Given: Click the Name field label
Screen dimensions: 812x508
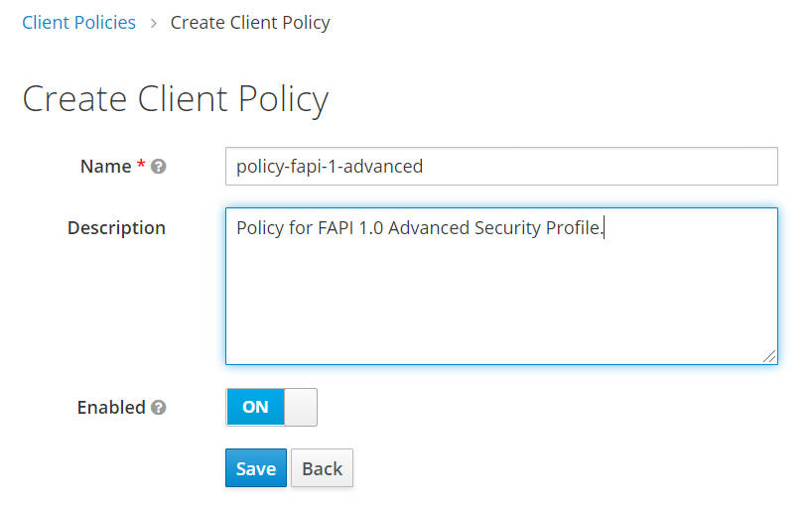Looking at the screenshot, I should click(x=105, y=167).
